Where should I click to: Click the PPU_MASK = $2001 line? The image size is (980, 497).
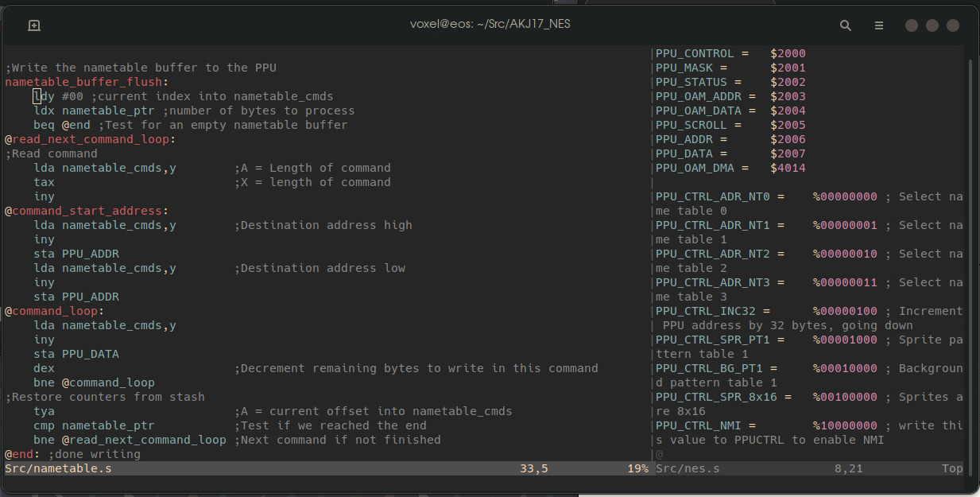(x=730, y=68)
